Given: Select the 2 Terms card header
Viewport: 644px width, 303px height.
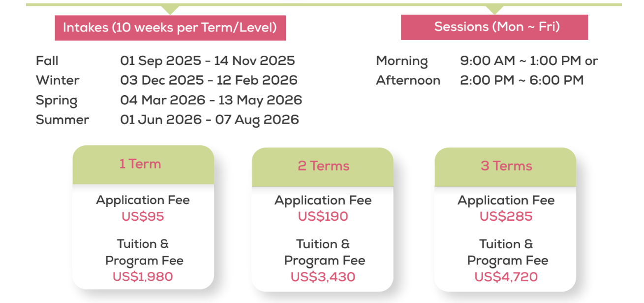Looking at the screenshot, I should 323,167.
